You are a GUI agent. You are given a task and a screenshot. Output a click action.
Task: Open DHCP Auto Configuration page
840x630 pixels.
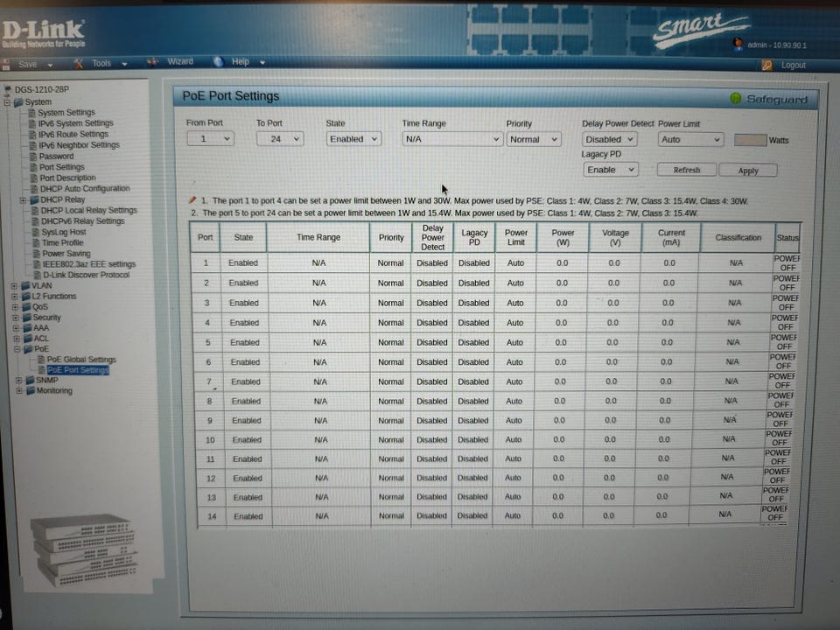85,189
